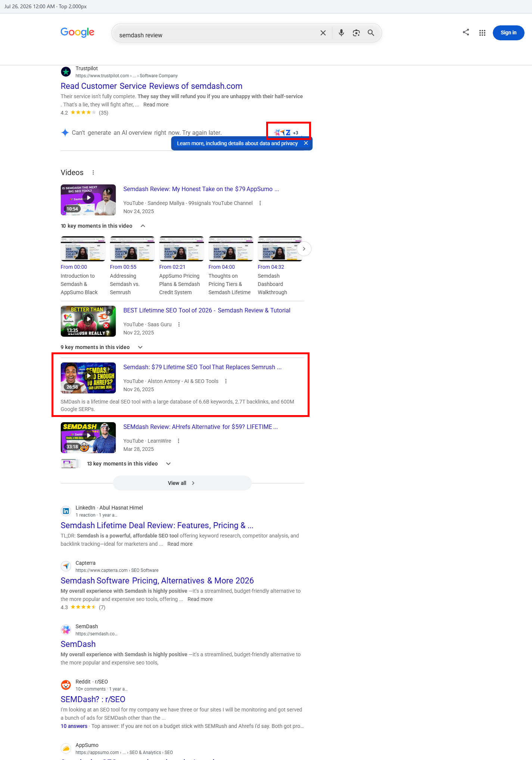Open the SemDash official site result

(x=78, y=644)
